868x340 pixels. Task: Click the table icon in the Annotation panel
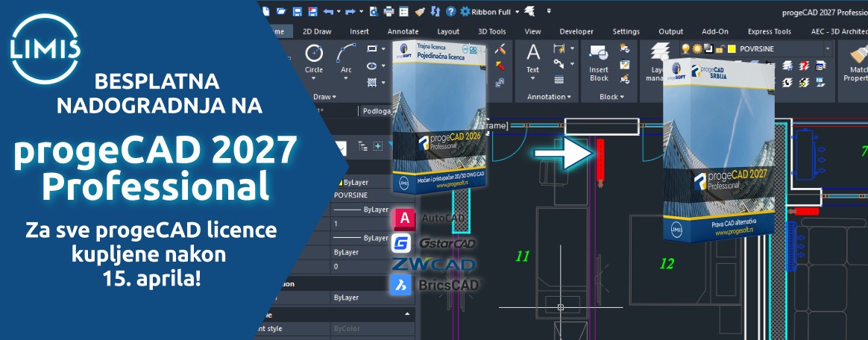pos(559,80)
